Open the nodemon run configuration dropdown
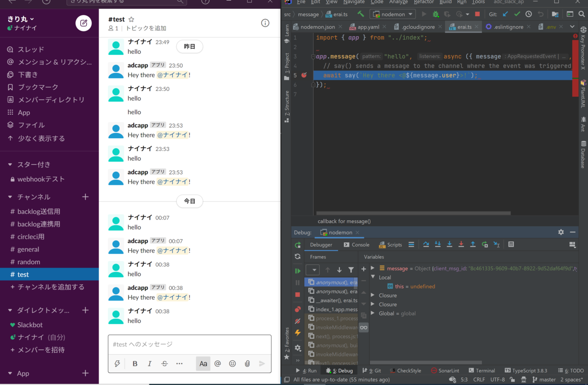Screen dimensions: 588x385 click(x=392, y=14)
